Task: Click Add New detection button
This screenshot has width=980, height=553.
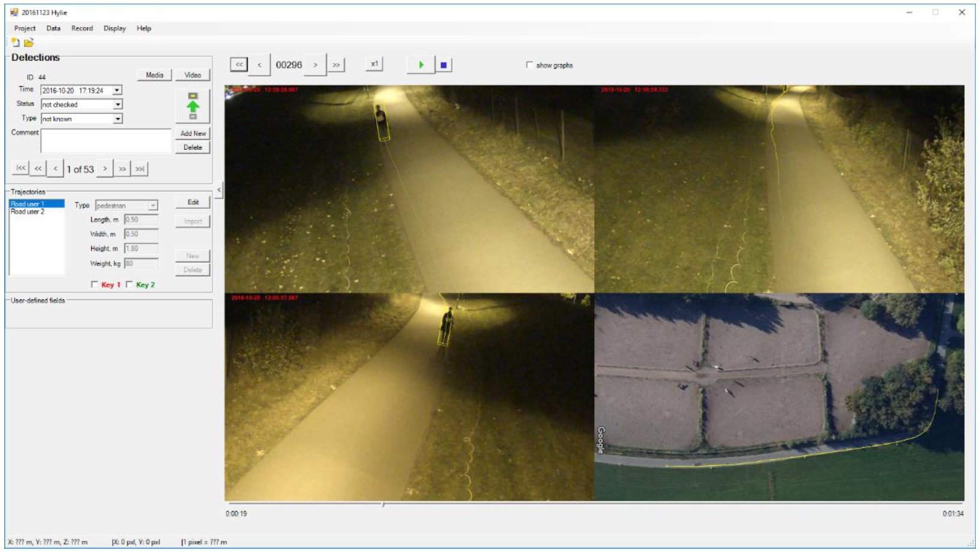Action: pos(193,133)
